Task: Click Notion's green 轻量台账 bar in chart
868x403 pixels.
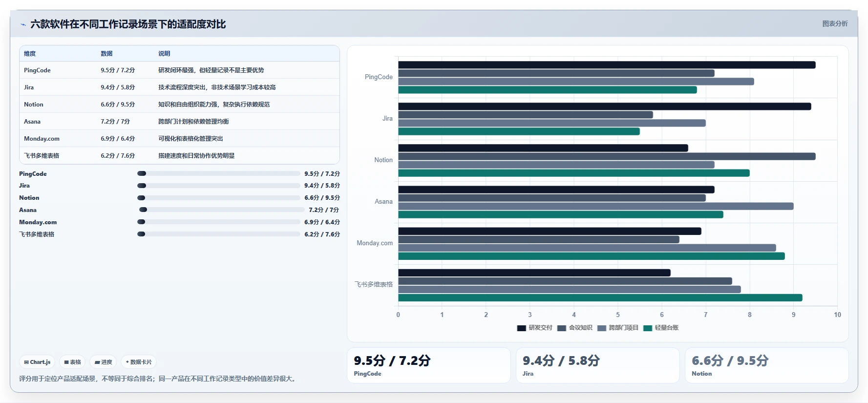Action: coord(574,173)
